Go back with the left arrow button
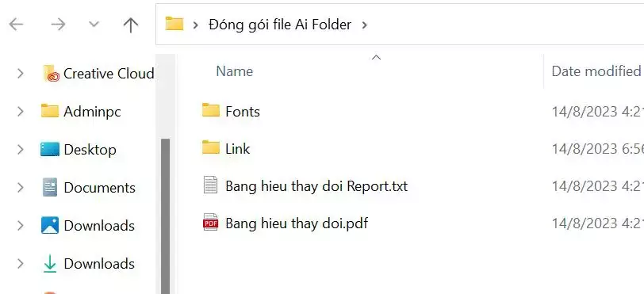Image resolution: width=644 pixels, height=294 pixels. coord(16,25)
